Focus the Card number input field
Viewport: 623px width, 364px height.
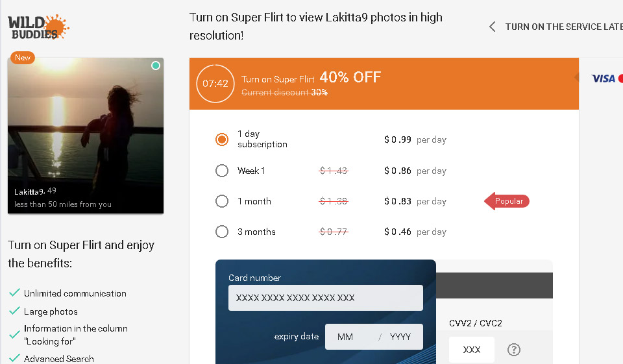325,298
